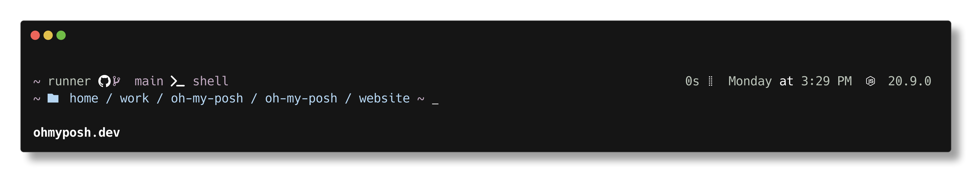Click the 3:29 PM time text
Viewport: 980px width, 181px height.
tap(826, 81)
